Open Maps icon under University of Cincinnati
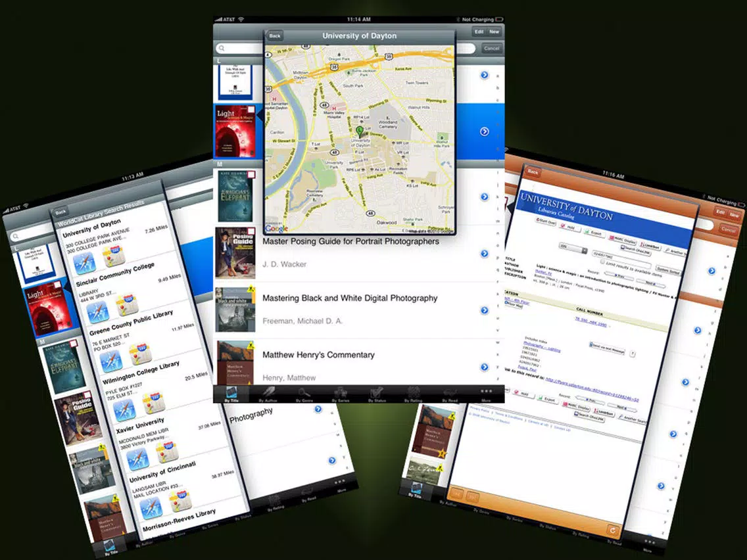The image size is (747, 560). (181, 501)
